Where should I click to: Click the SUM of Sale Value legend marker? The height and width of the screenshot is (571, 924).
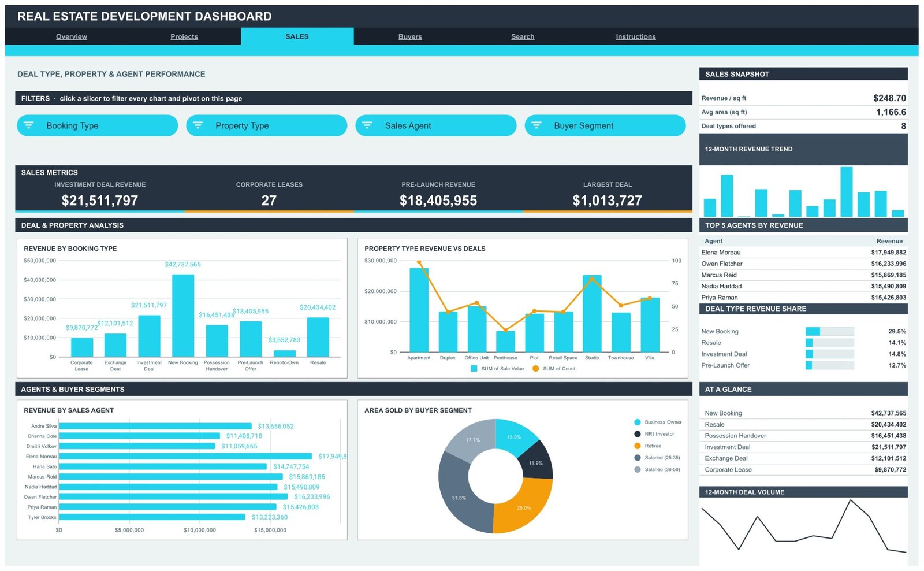pyautogui.click(x=474, y=369)
